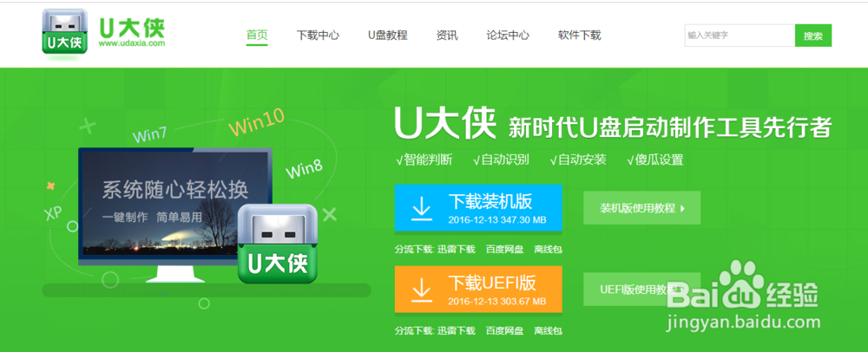Click the blue 下载装机版 button
Viewport: 868px width, 352px height.
[x=478, y=208]
